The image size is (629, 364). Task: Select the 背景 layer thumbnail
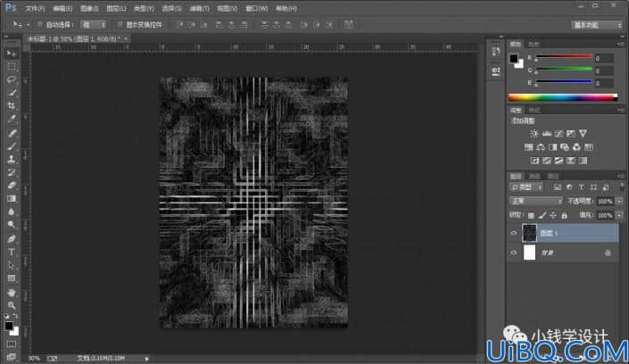click(x=529, y=252)
